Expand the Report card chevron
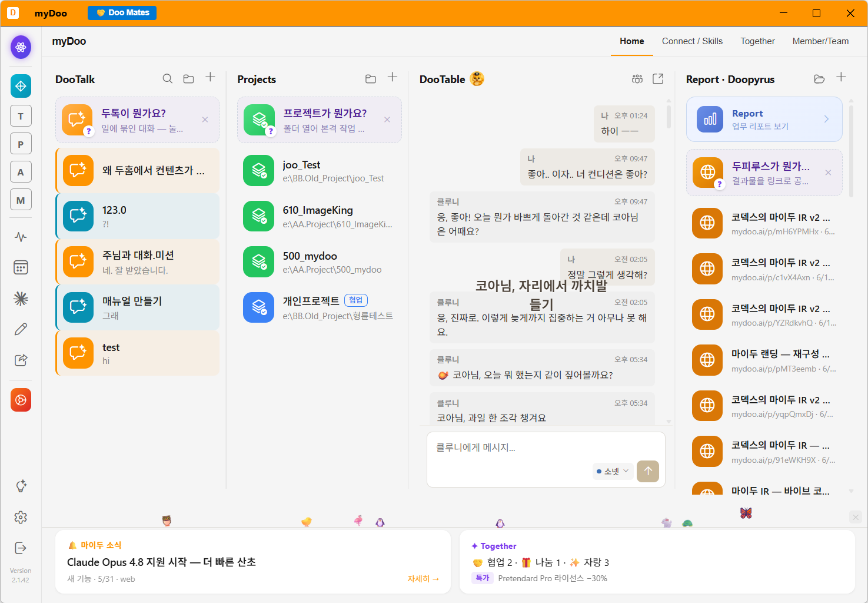Viewport: 868px width, 603px height. (826, 119)
